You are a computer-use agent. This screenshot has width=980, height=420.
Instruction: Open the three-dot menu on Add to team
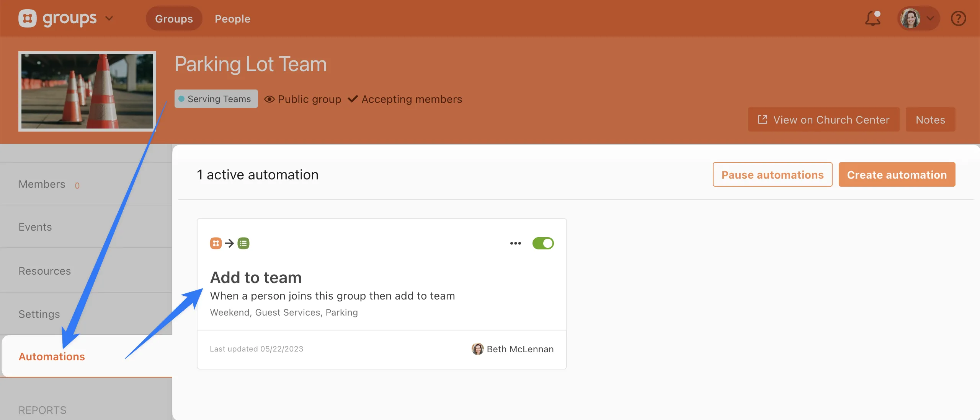click(515, 243)
